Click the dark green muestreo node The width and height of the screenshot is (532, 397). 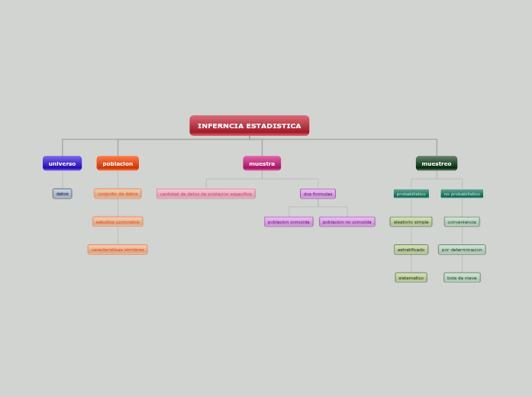point(437,163)
